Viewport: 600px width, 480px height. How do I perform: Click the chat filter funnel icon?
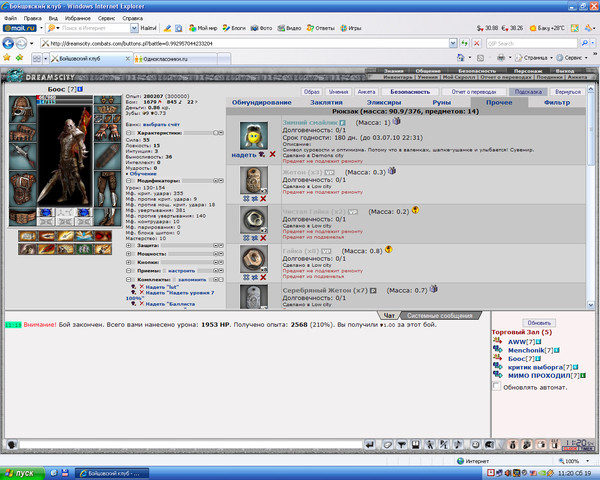pos(401,445)
